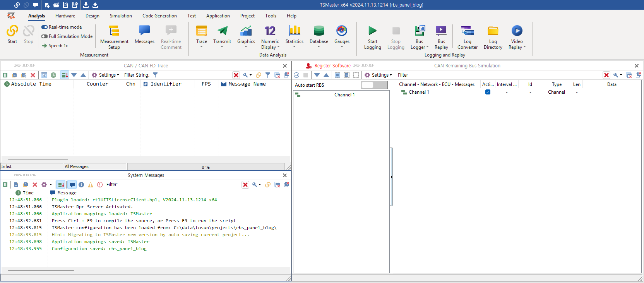Switch to the Hardware ribbon tab

click(x=65, y=16)
